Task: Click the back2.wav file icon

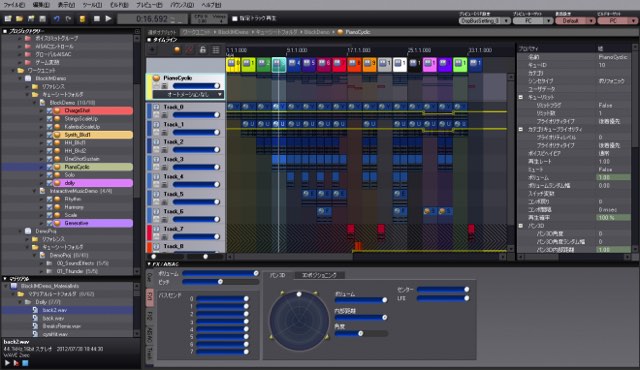Action: [x=36, y=310]
